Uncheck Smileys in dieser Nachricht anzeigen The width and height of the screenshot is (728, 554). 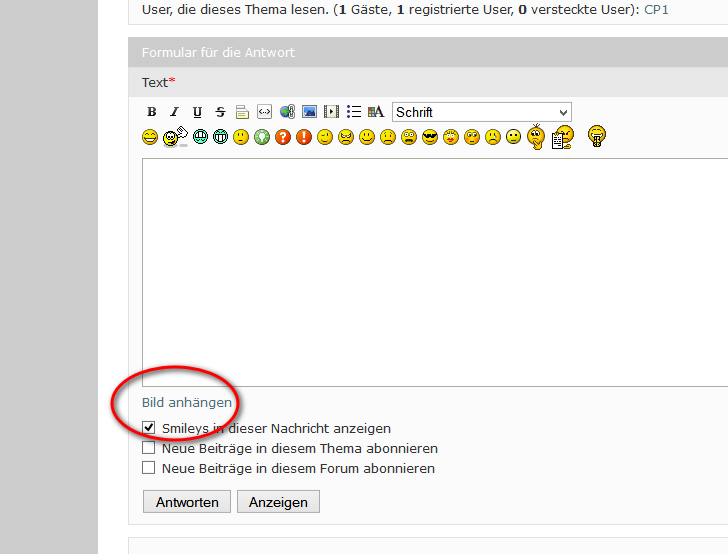click(149, 427)
